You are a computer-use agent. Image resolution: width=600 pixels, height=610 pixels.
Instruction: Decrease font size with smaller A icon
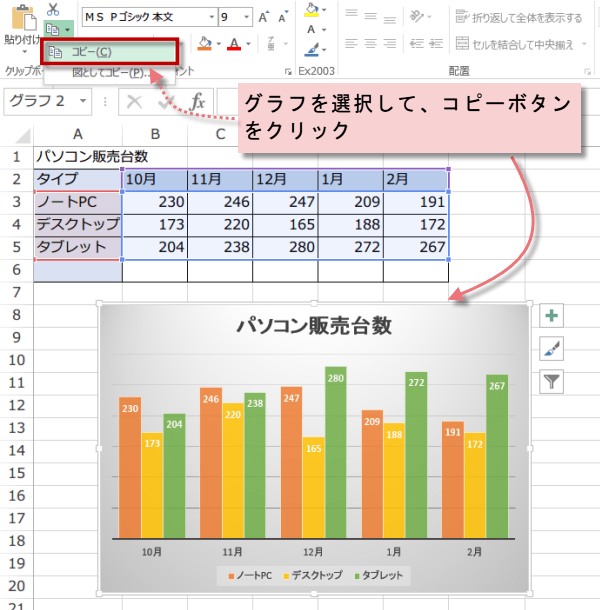pyautogui.click(x=283, y=17)
